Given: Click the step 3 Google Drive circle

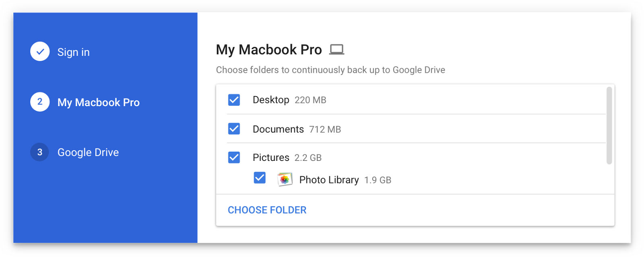Looking at the screenshot, I should 39,152.
